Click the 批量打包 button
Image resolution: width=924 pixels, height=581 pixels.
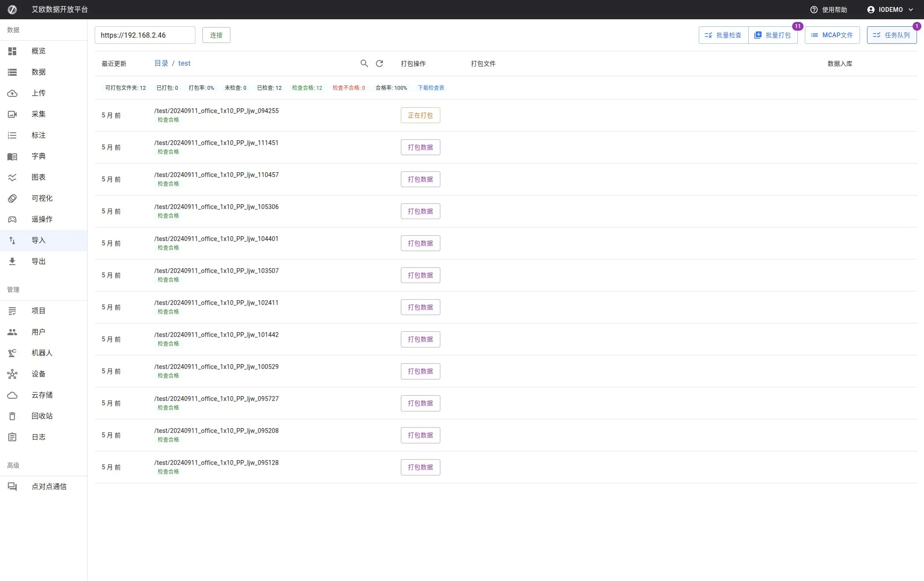pyautogui.click(x=773, y=35)
